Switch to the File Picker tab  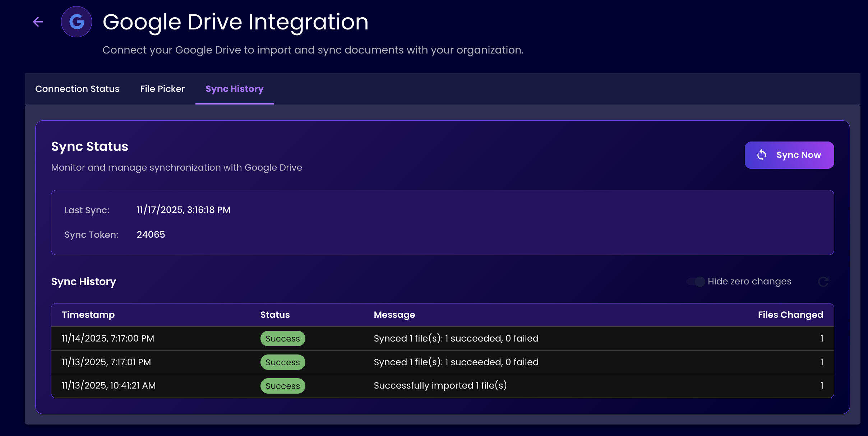[x=162, y=89]
